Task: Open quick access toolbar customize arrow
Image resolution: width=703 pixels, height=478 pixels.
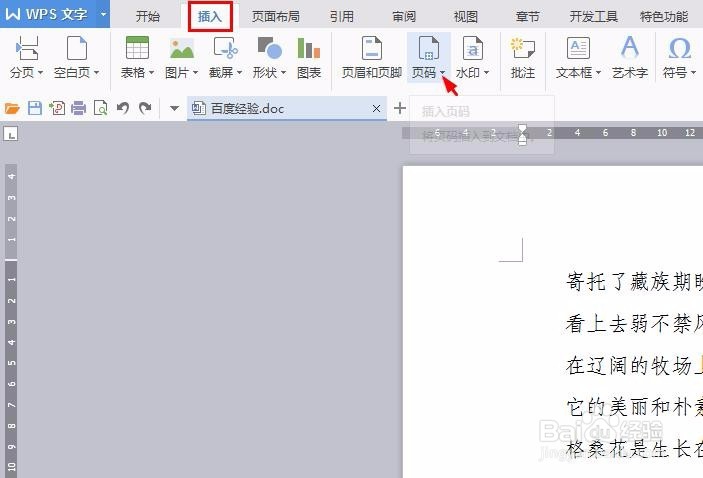Action: [175, 109]
